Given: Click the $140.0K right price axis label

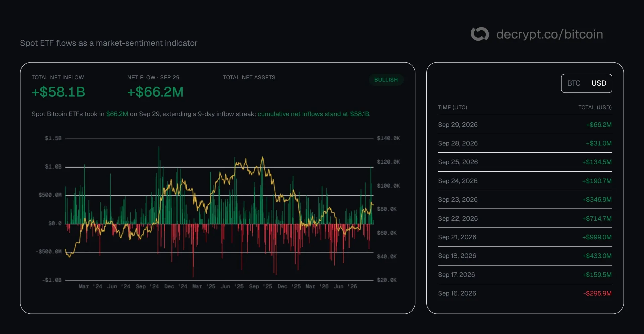Looking at the screenshot, I should tap(388, 138).
